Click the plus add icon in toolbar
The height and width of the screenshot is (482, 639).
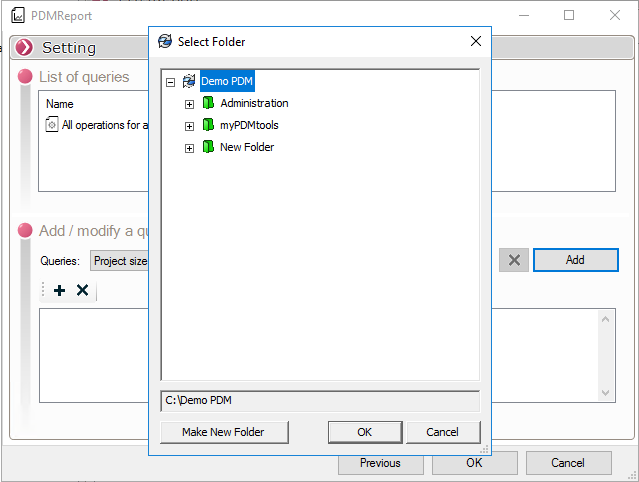click(x=60, y=290)
